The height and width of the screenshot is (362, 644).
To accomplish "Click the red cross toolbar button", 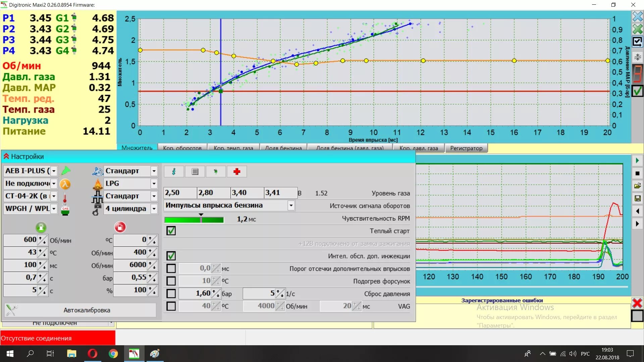I will point(237,172).
